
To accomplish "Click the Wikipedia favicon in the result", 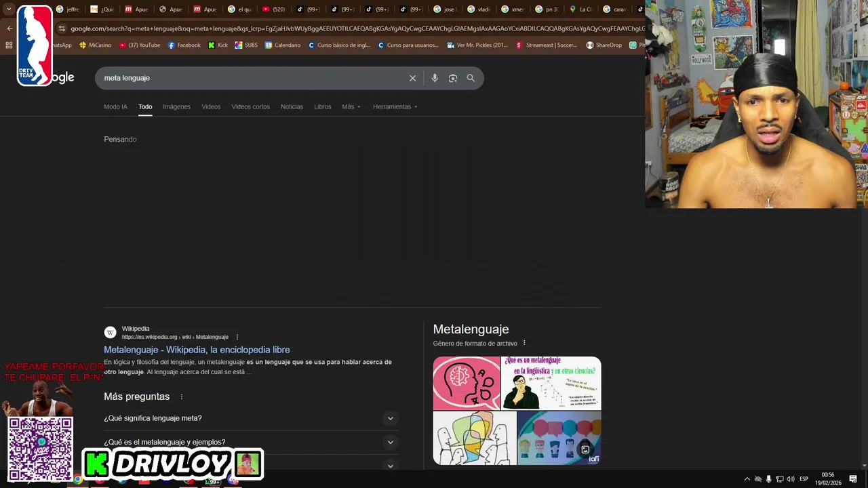I will 110,332.
